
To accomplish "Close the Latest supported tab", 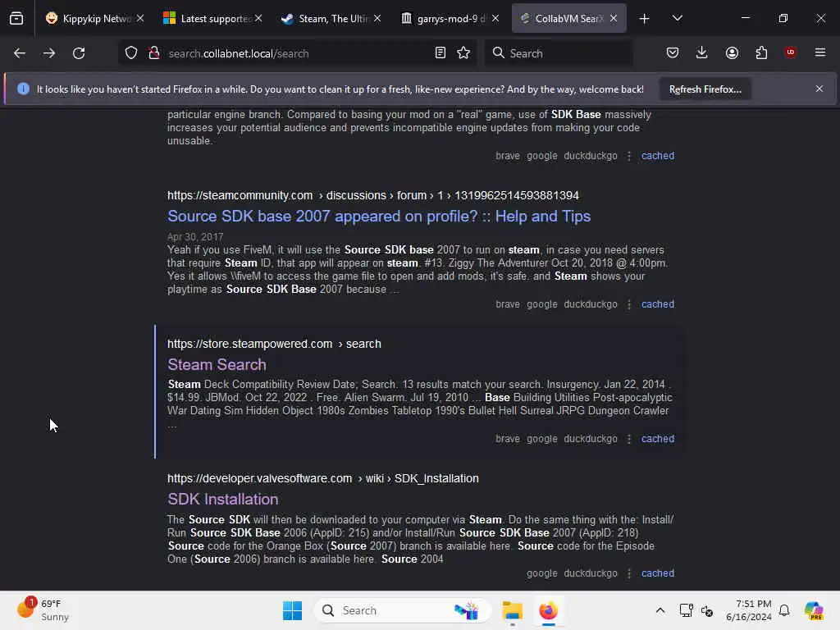I will [x=258, y=18].
